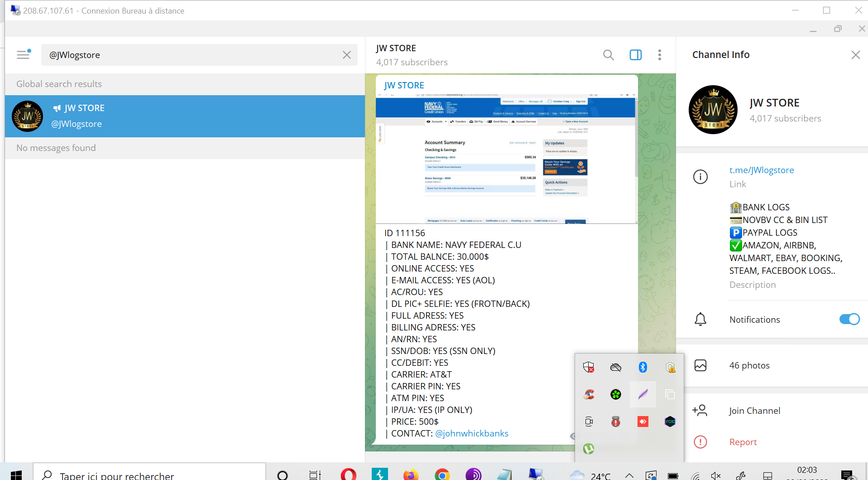The height and width of the screenshot is (480, 868).
Task: Open the OneDrive offline cloud tray icon
Action: coord(616,367)
